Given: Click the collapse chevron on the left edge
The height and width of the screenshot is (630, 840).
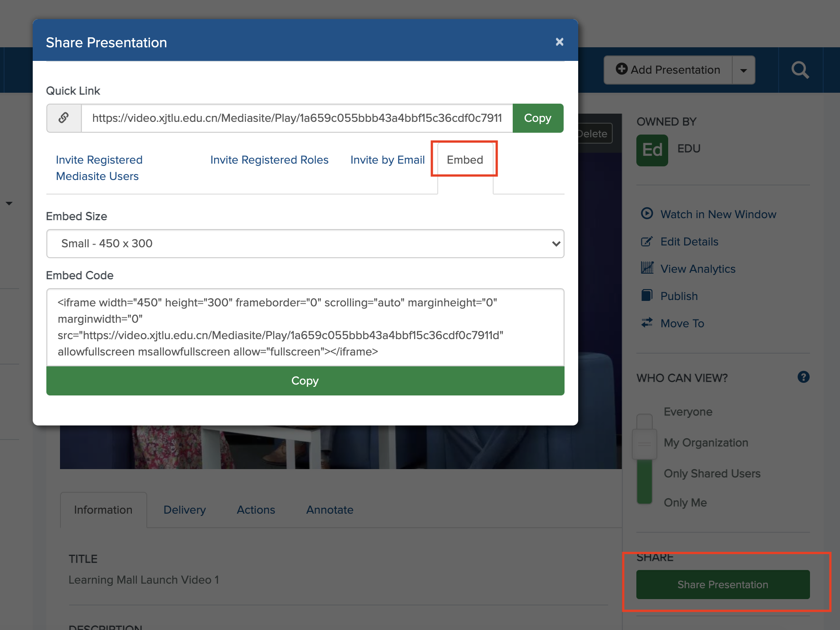Looking at the screenshot, I should [9, 203].
